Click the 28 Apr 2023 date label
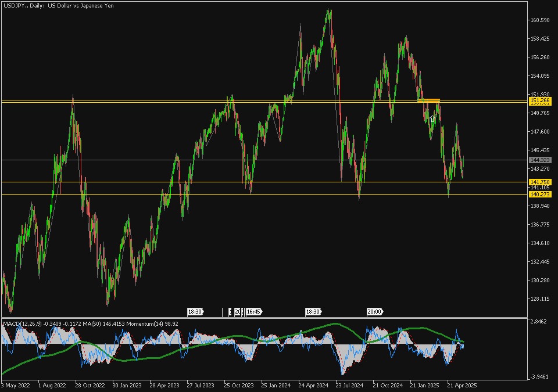The image size is (558, 392). (x=164, y=385)
